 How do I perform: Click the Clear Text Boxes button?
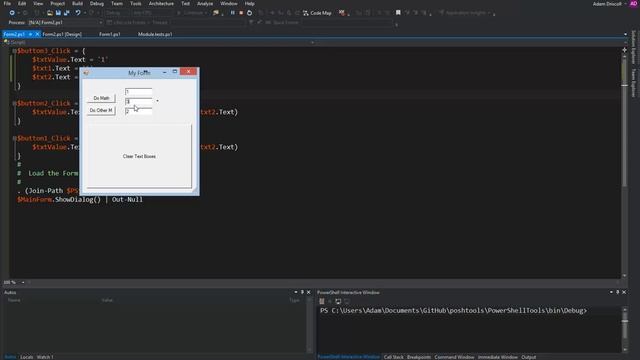click(x=139, y=156)
